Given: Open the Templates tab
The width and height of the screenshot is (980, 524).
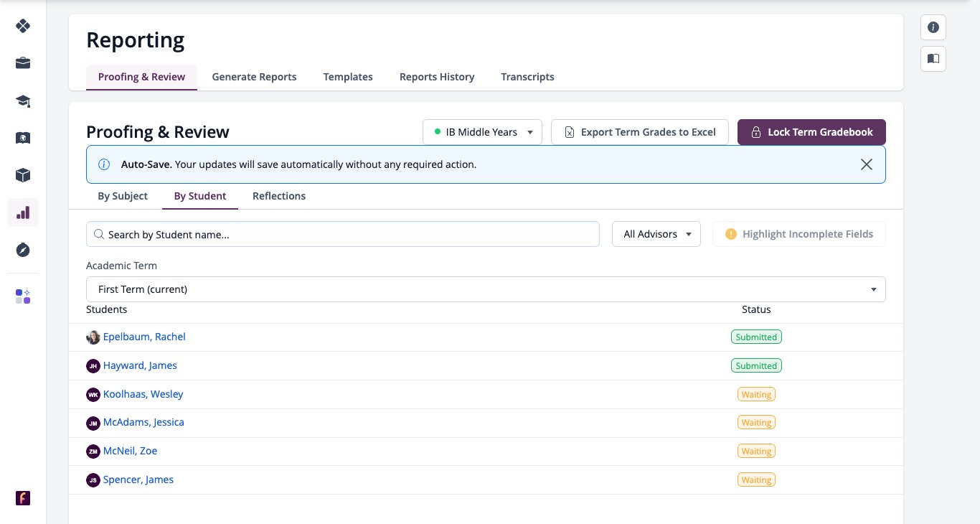Looking at the screenshot, I should [348, 77].
